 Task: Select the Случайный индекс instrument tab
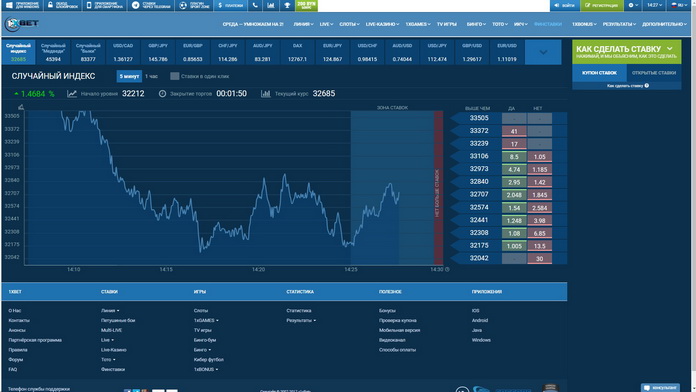(x=18, y=52)
